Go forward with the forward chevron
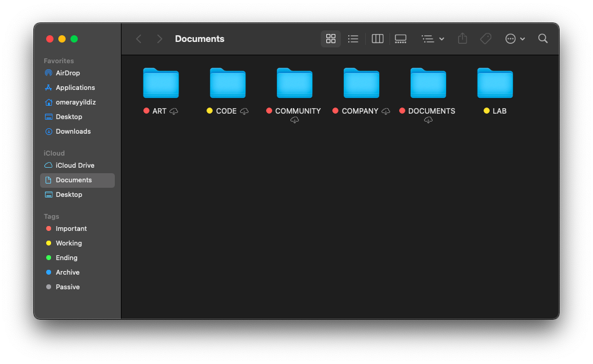The height and width of the screenshot is (364, 593). point(160,39)
